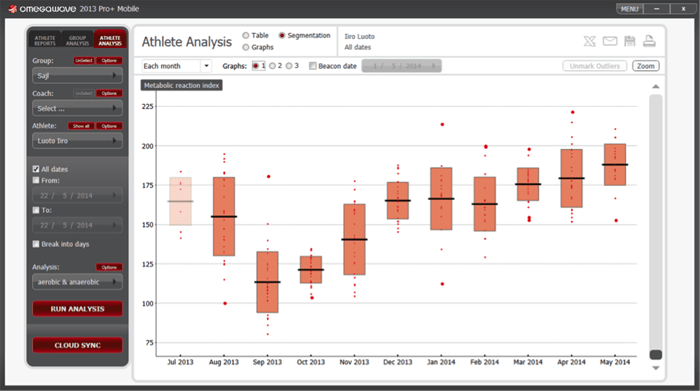Viewport: 700px width, 391px height.
Task: Start CLOUD SYNC
Action: (77, 345)
